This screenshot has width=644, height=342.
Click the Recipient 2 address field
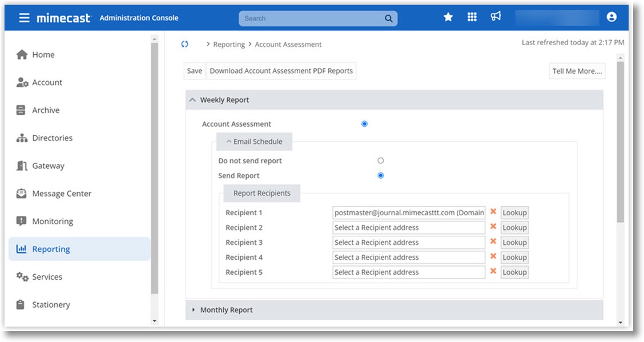(x=408, y=227)
